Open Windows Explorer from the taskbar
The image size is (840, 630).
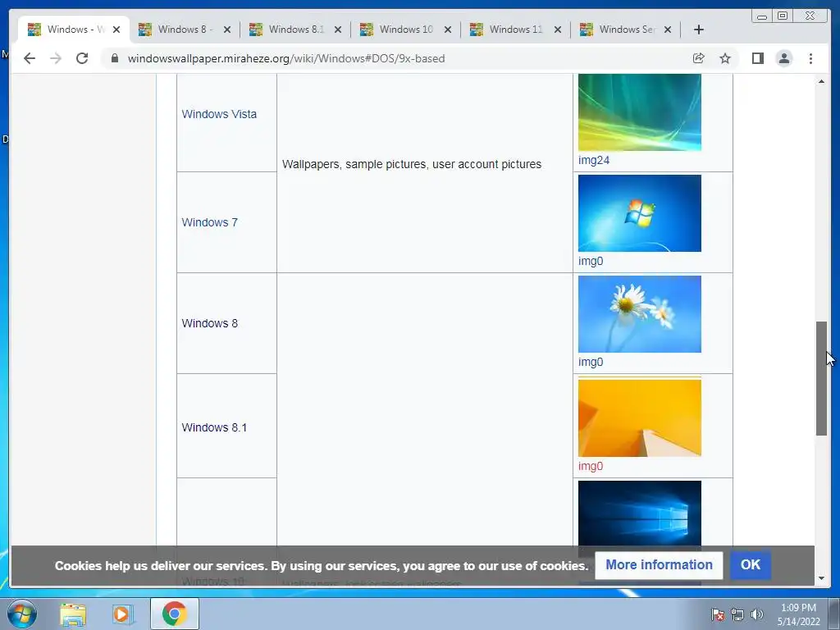pos(73,614)
